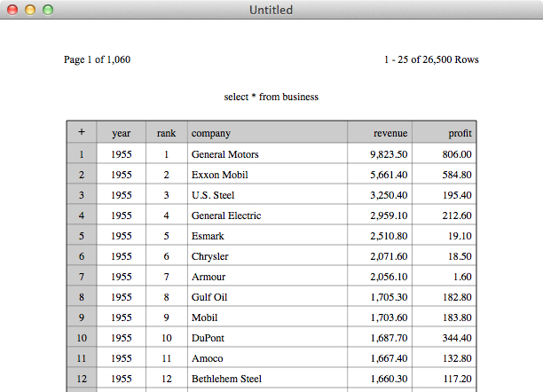543x392 pixels.
Task: Click the profit column header
Action: click(445, 132)
